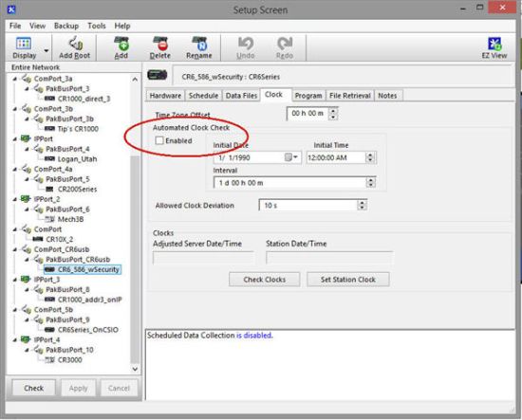Select the CR6_586_wSecurity tree item
522x420 pixels.
click(83, 269)
